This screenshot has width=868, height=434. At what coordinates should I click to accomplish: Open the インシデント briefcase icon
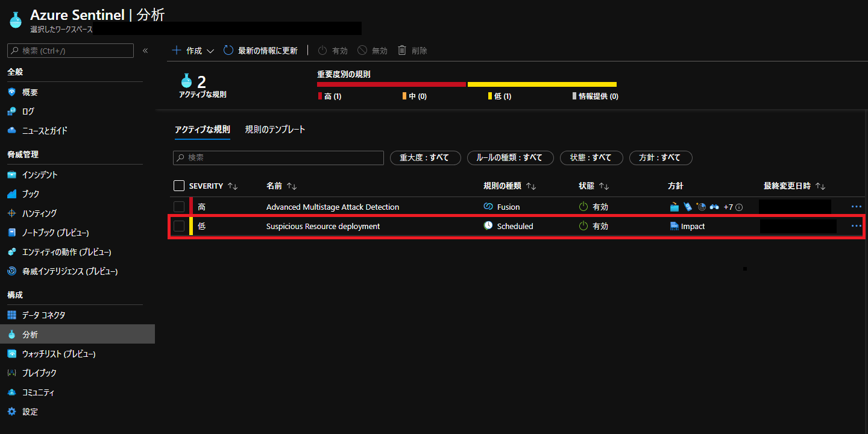[x=11, y=175]
